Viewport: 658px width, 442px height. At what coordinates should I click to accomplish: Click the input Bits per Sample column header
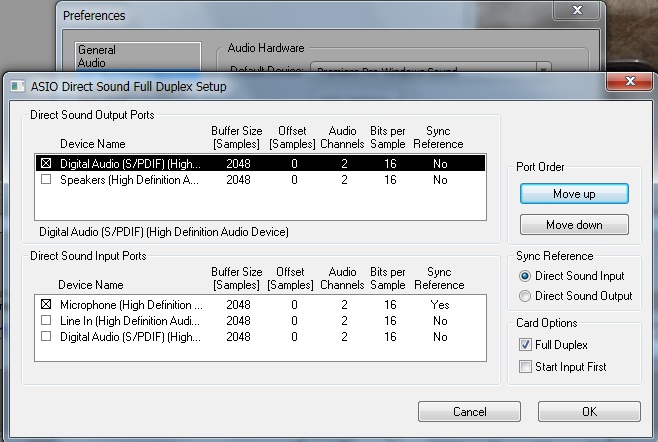(x=387, y=278)
